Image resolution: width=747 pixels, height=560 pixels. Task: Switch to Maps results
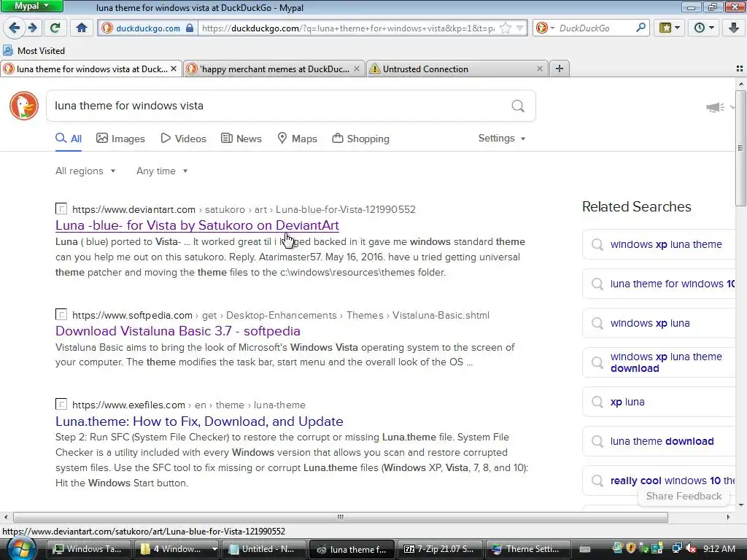click(298, 139)
